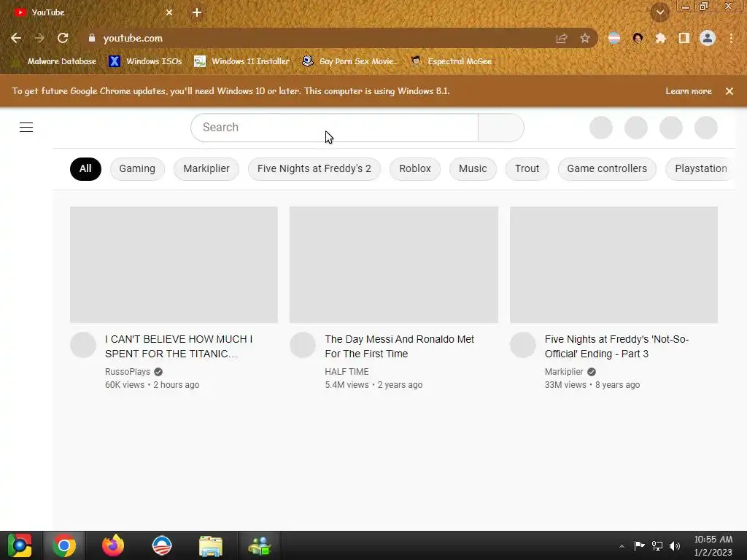This screenshot has width=747, height=560.
Task: Select the Five Nights at Freddy's 2 chip
Action: (x=314, y=169)
